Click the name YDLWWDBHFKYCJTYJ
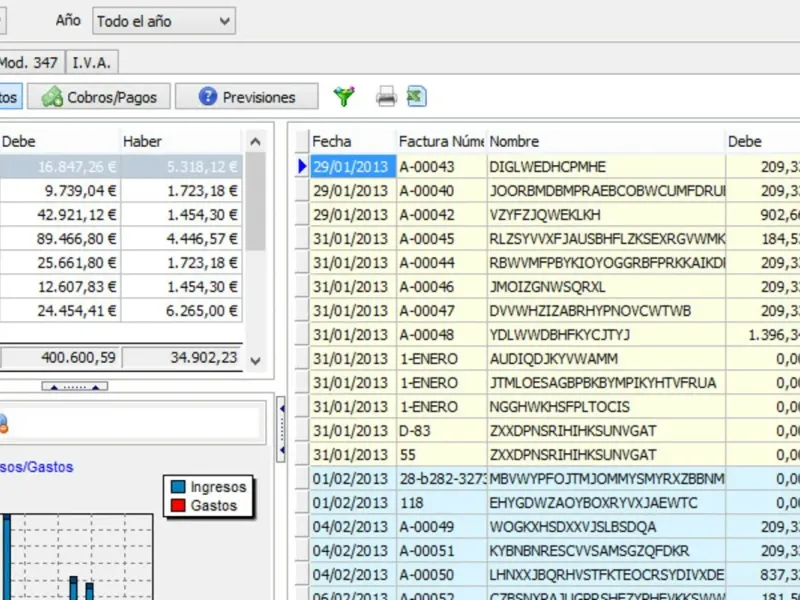 [559, 335]
